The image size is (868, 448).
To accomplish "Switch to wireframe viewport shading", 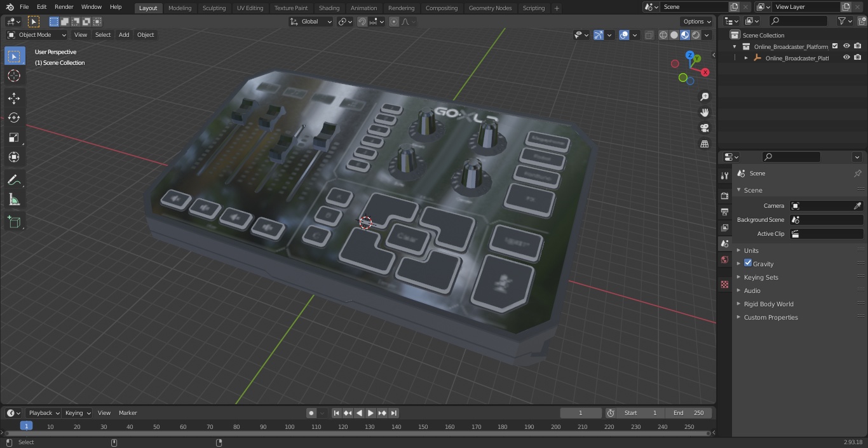I will point(663,35).
